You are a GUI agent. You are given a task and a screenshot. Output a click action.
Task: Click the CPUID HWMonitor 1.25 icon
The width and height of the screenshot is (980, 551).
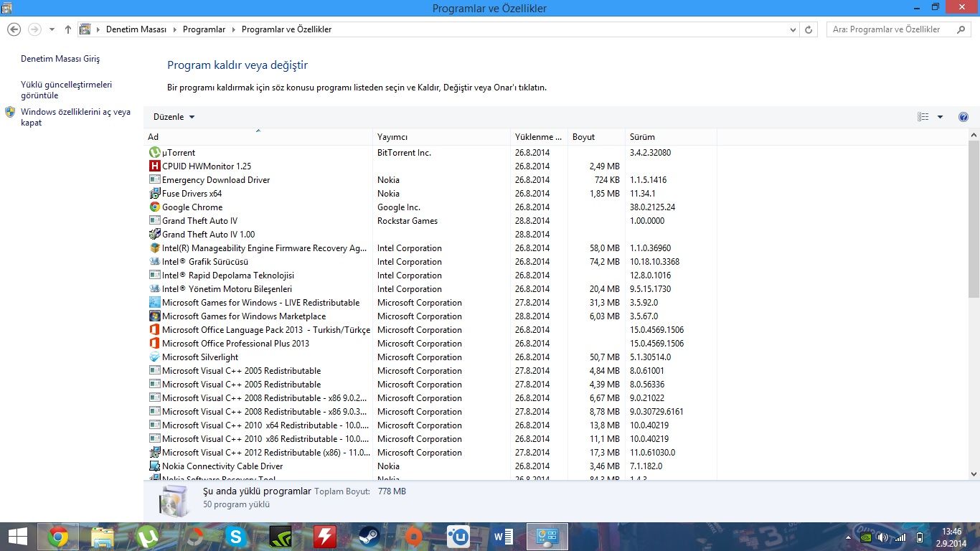tap(154, 166)
